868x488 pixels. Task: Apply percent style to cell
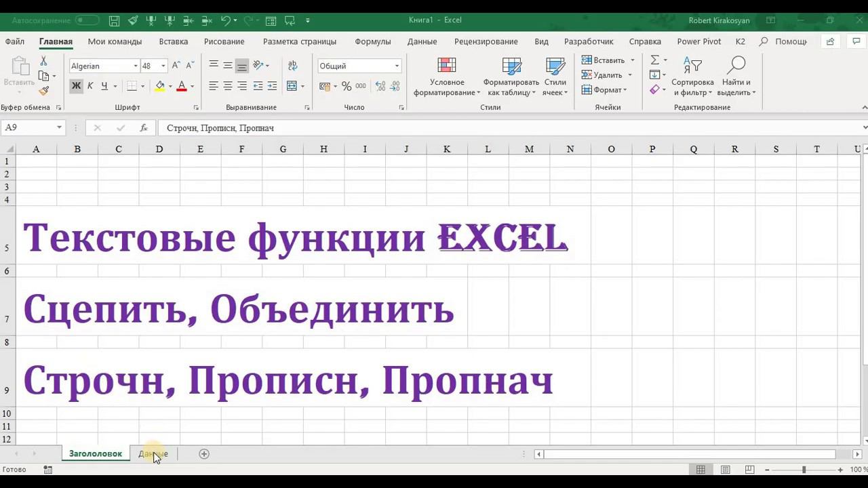(x=347, y=86)
